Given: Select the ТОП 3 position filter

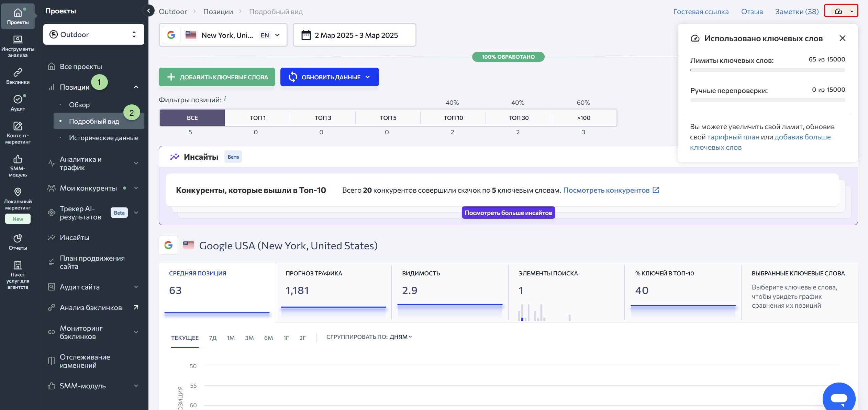Looking at the screenshot, I should click(323, 118).
